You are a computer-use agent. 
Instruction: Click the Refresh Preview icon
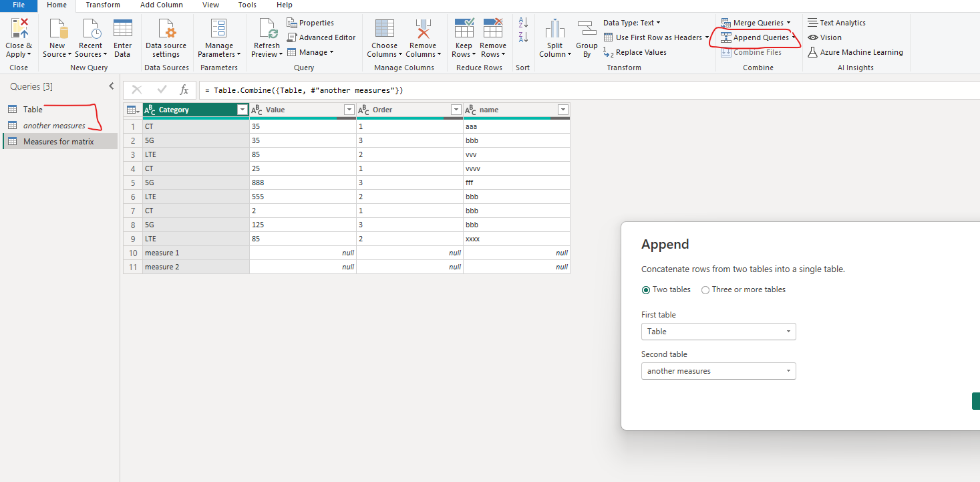pyautogui.click(x=267, y=29)
